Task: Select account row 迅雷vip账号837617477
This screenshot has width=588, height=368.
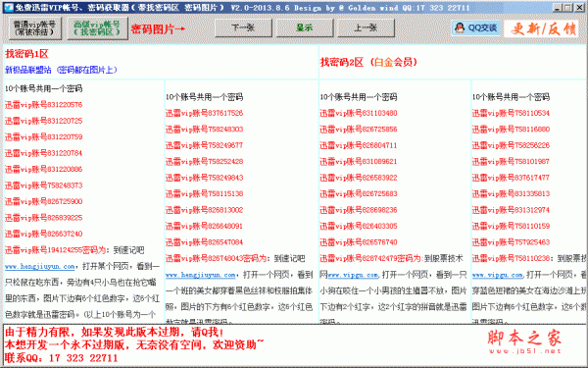Action: (511, 178)
